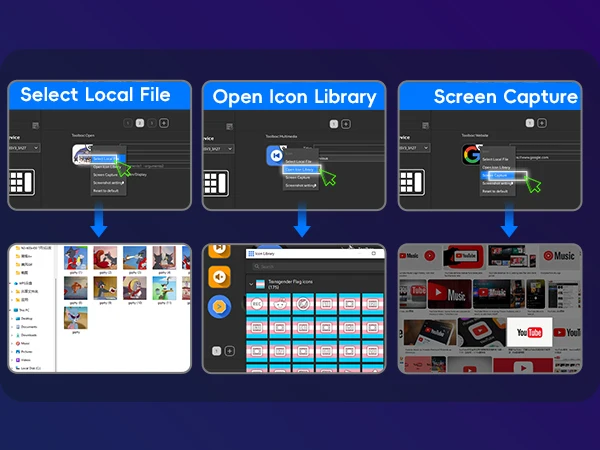Select the REC icon in the Icon Library
The height and width of the screenshot is (450, 600).
pos(257,304)
